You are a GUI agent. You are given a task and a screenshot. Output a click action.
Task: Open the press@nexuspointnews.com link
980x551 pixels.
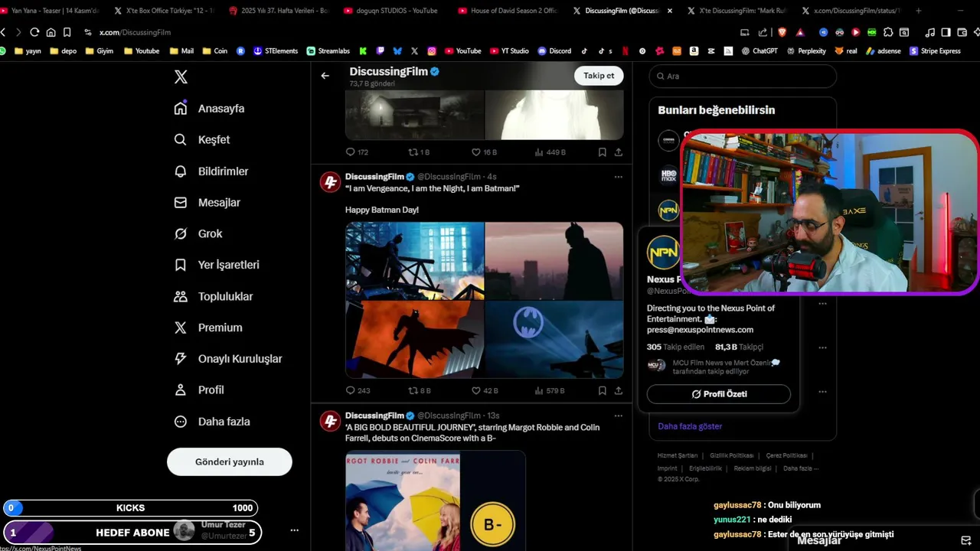tap(700, 330)
